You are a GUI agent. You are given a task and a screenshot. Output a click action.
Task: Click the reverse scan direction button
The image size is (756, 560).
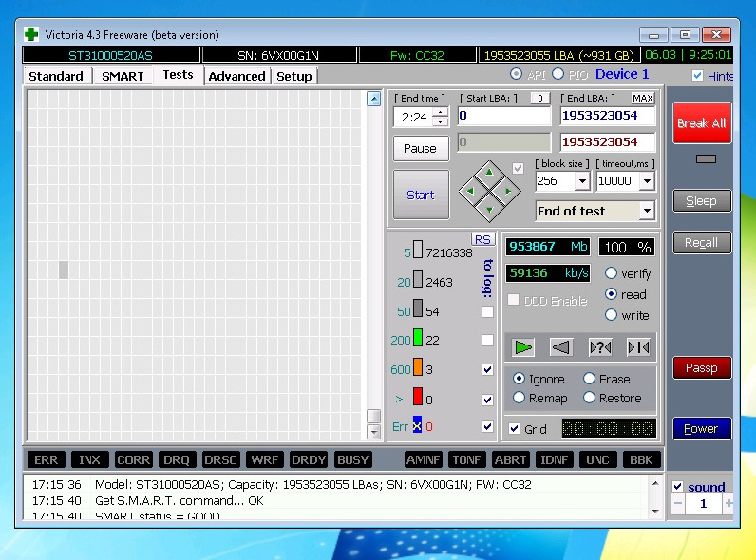point(561,347)
